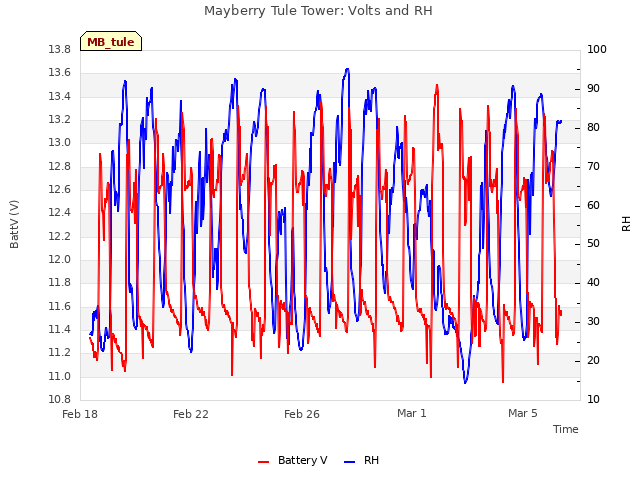Click the 12.0 voltage tick label
The image size is (640, 480).
pyautogui.click(x=59, y=260)
